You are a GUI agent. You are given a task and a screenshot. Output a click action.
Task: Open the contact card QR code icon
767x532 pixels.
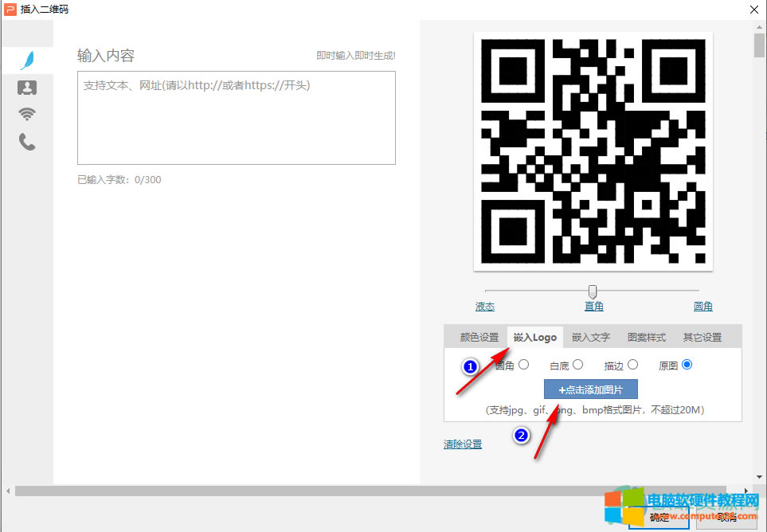(x=27, y=88)
